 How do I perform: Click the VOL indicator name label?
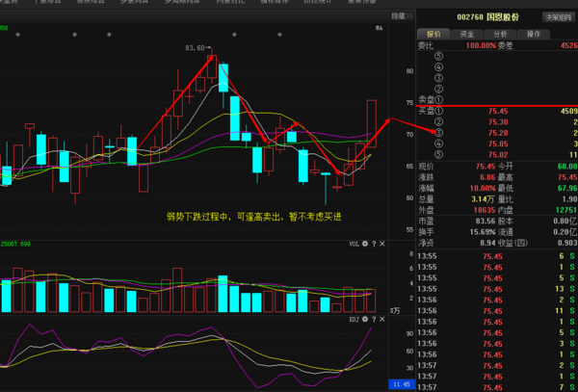[355, 244]
